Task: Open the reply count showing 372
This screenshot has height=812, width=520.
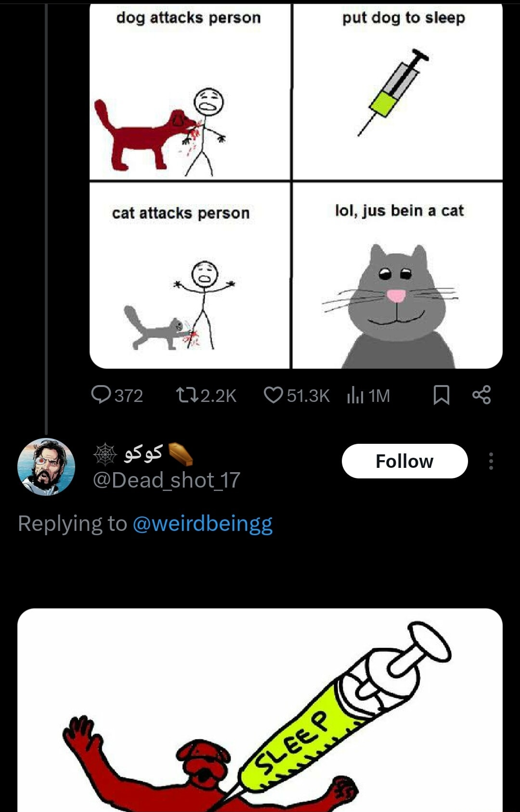Action: [x=118, y=395]
